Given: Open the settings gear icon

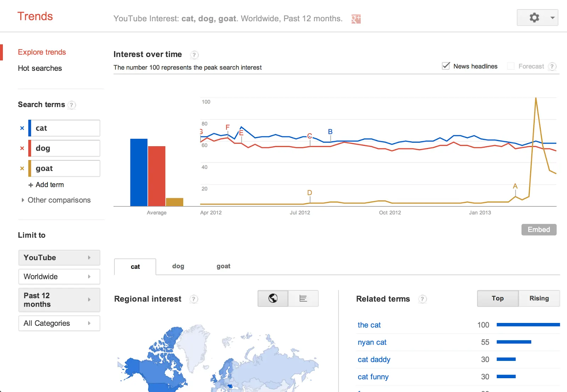Looking at the screenshot, I should click(x=534, y=17).
